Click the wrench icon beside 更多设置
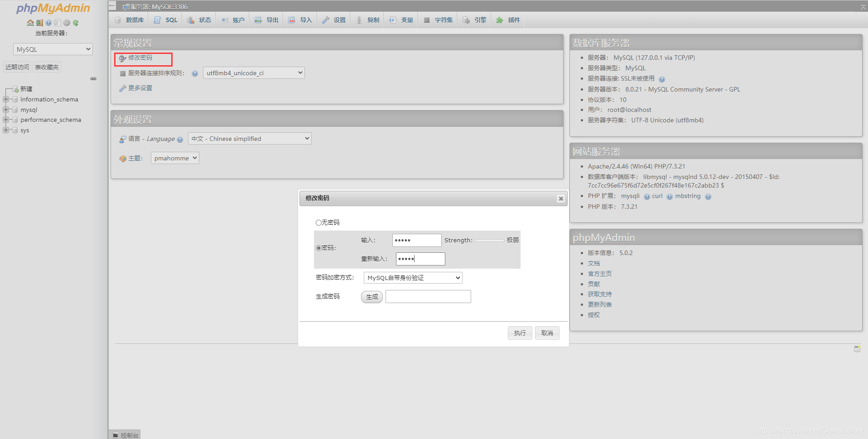Screen dimensions: 868x439 122,88
